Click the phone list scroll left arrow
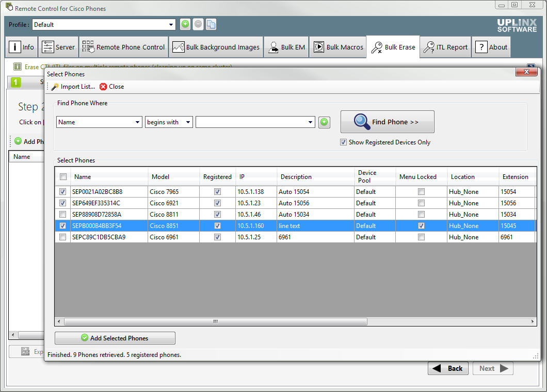Viewport: 547px width, 392px height. pyautogui.click(x=59, y=321)
